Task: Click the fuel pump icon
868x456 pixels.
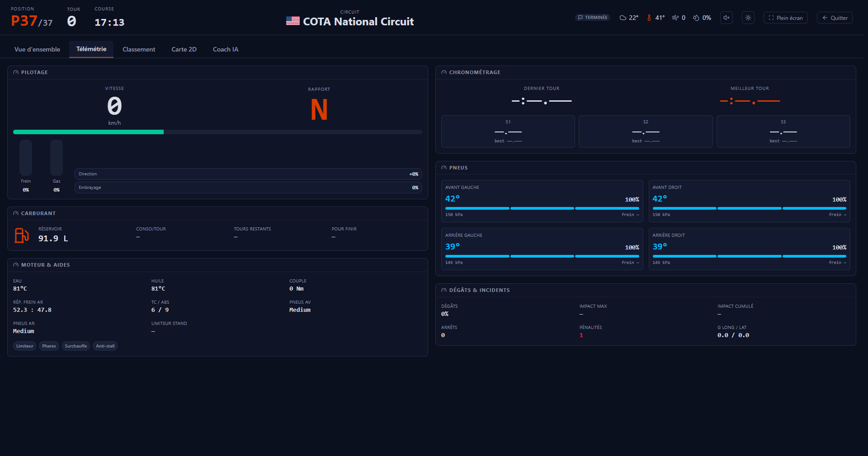Action: point(22,235)
